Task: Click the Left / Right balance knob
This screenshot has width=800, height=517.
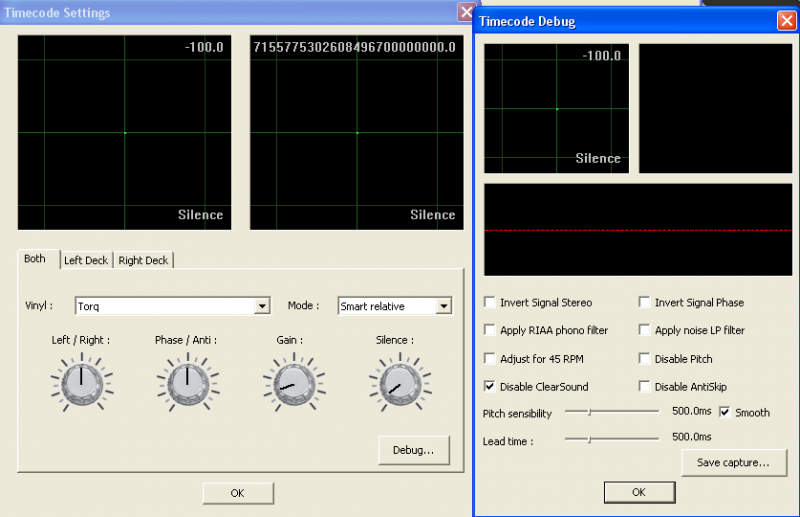Action: [x=80, y=382]
